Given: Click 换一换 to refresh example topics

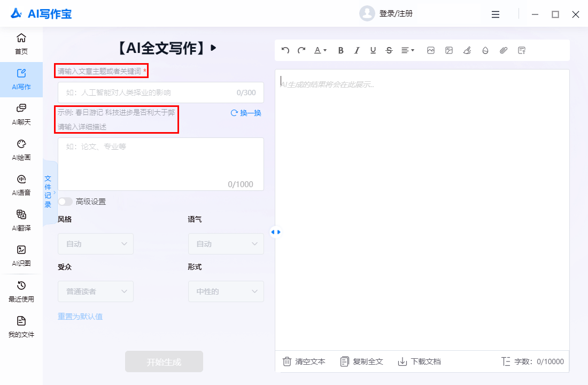Looking at the screenshot, I should [x=245, y=113].
